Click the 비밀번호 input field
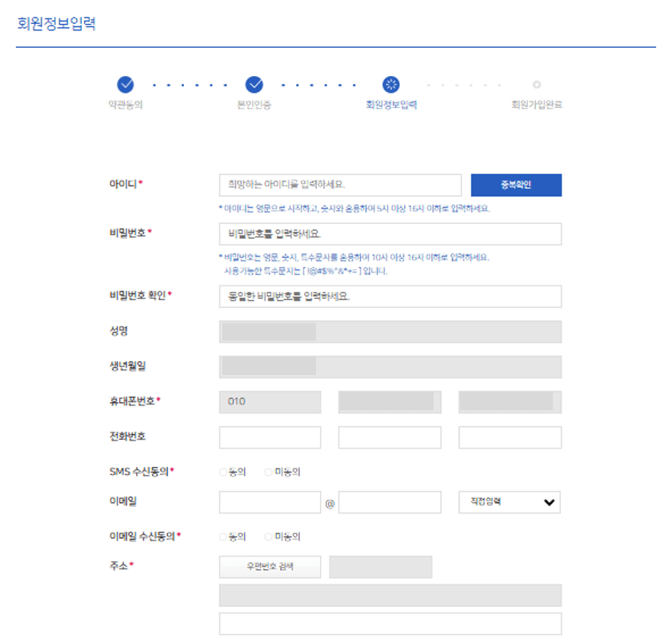 click(390, 234)
